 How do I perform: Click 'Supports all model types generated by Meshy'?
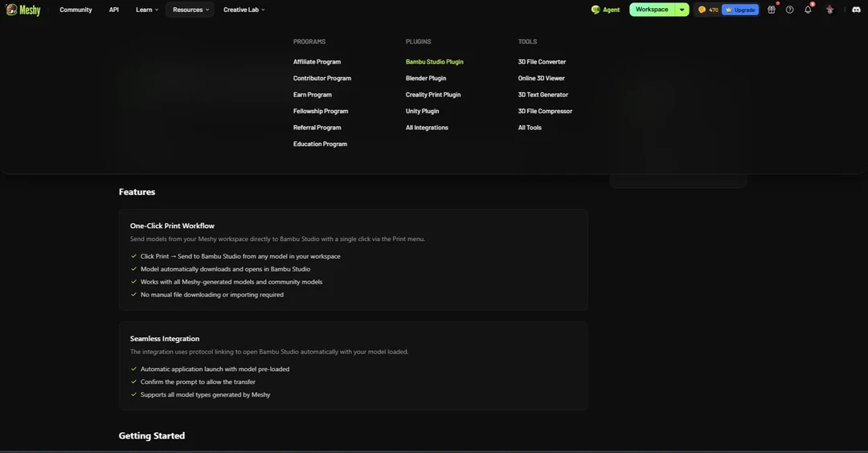[x=206, y=394]
